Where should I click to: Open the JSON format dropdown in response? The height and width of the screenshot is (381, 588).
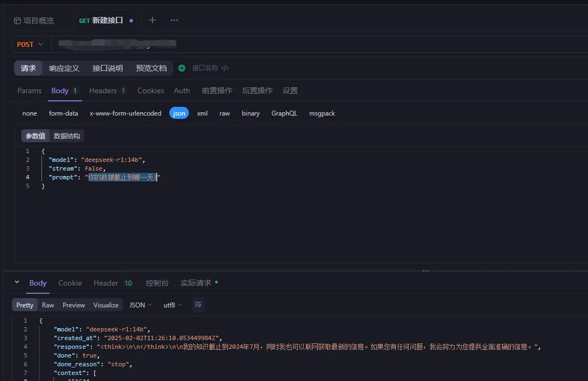(140, 305)
